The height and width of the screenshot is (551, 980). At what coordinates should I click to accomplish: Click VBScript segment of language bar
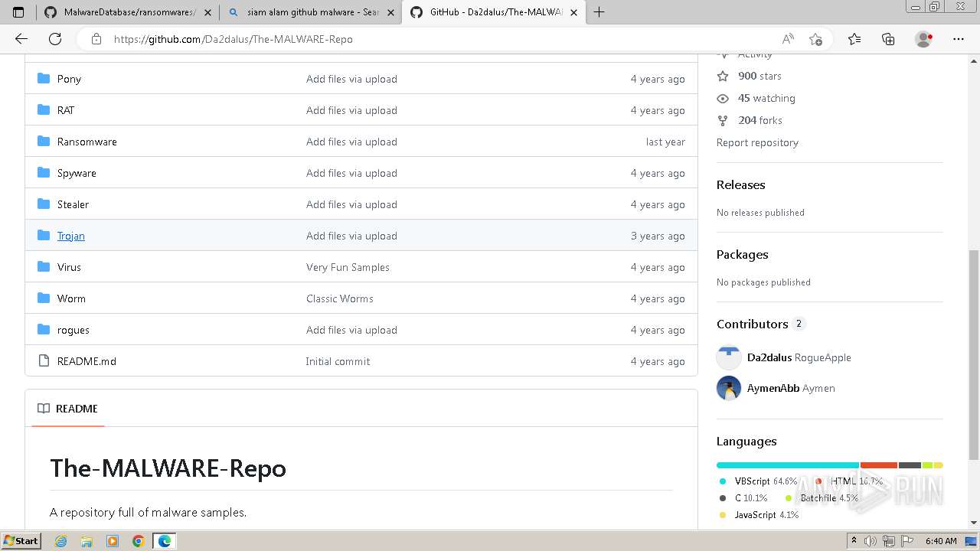(788, 465)
